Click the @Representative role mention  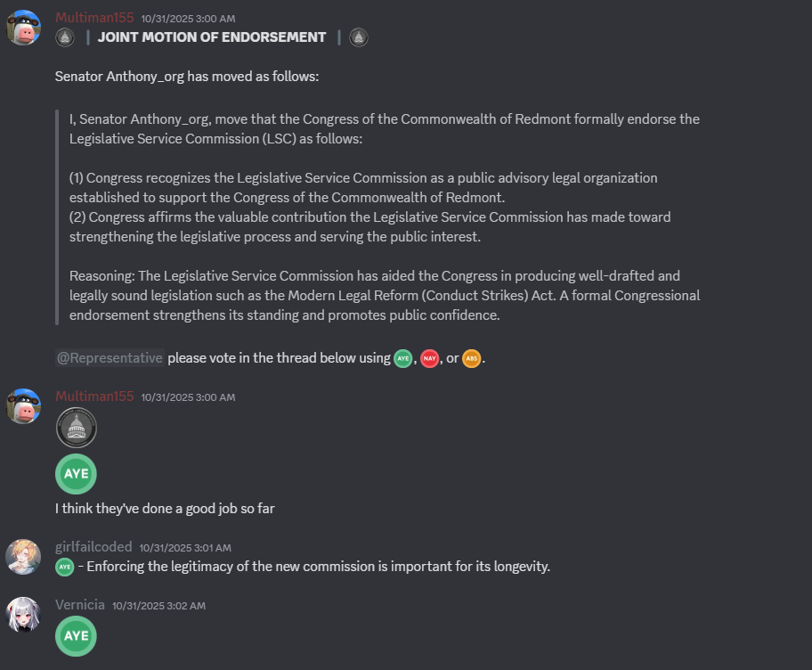[x=110, y=358]
